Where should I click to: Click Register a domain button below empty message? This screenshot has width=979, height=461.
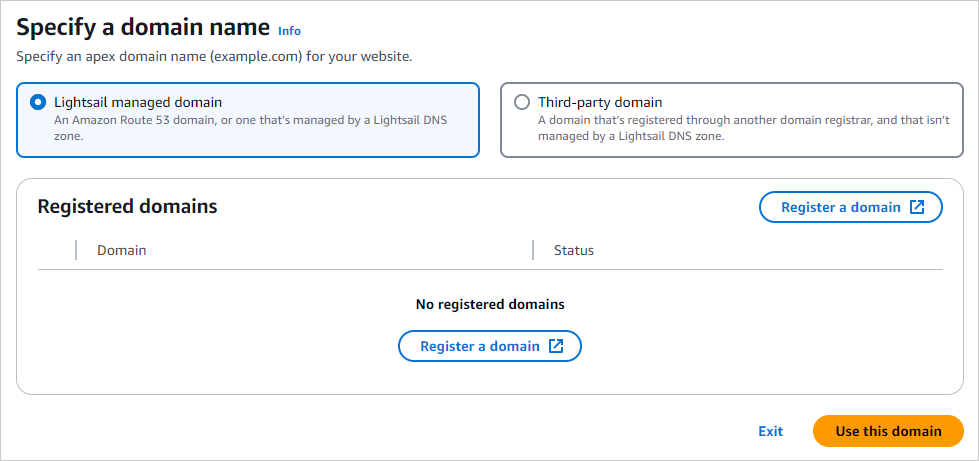[490, 346]
